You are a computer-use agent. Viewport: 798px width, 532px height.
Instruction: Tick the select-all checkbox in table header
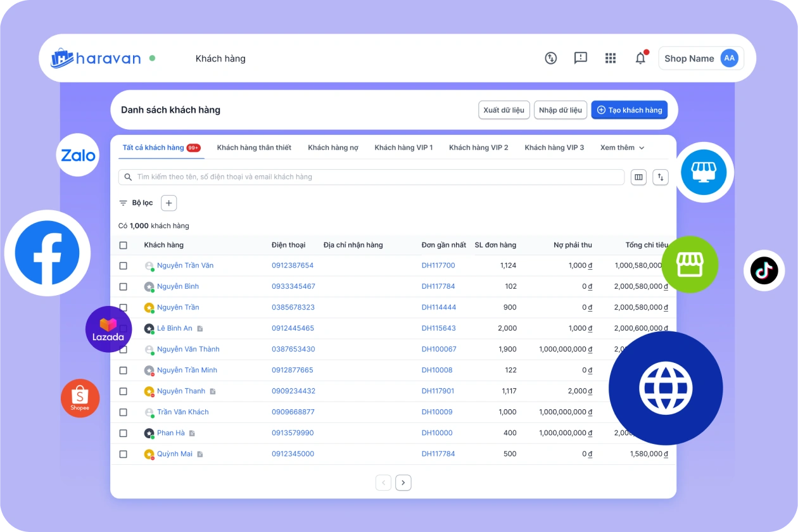pos(123,245)
